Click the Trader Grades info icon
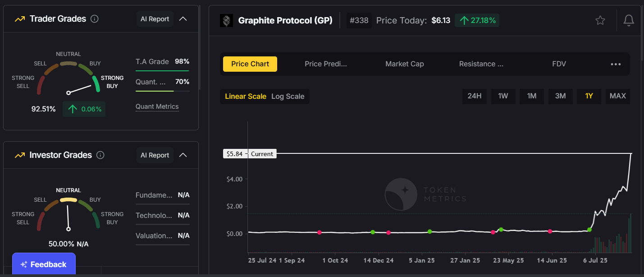644x277 pixels. [94, 19]
